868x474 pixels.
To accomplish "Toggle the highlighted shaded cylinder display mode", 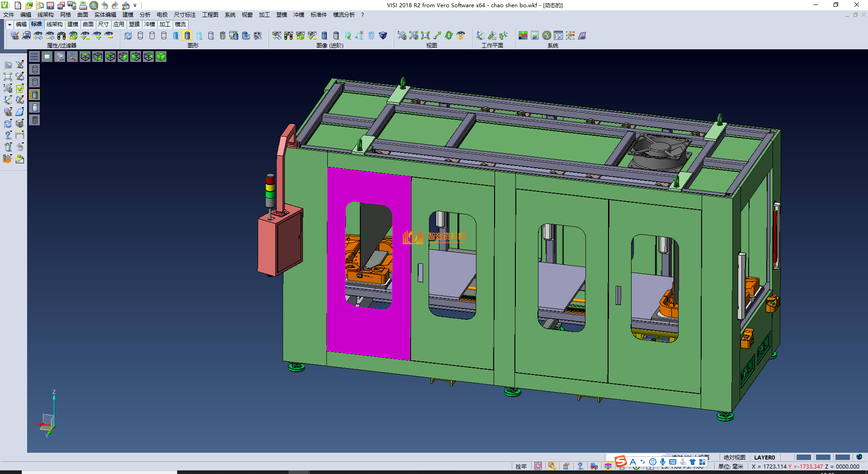I will click(x=187, y=36).
